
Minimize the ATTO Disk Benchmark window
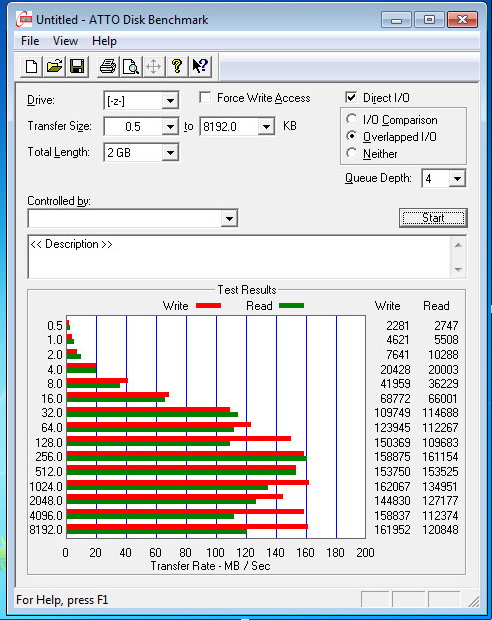396,19
